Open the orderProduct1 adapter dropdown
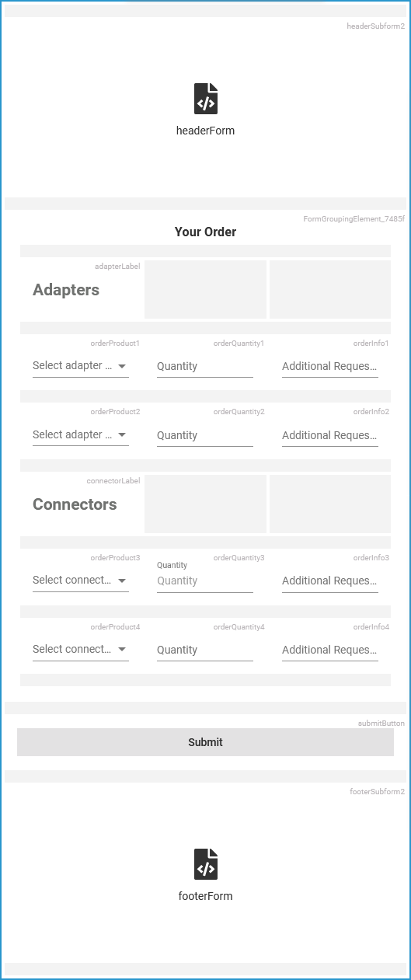The height and width of the screenshot is (980, 411). pyautogui.click(x=81, y=366)
